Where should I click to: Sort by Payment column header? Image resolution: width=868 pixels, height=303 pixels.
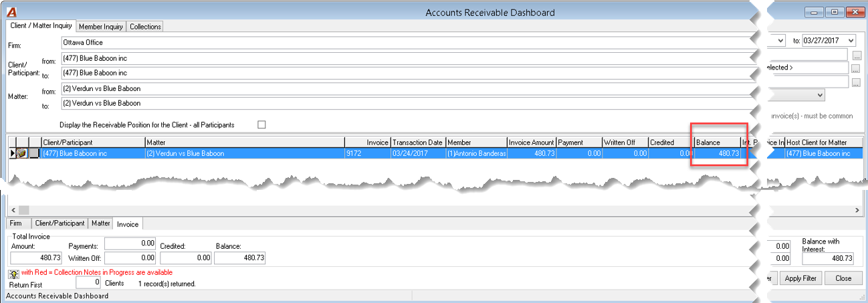pos(578,142)
